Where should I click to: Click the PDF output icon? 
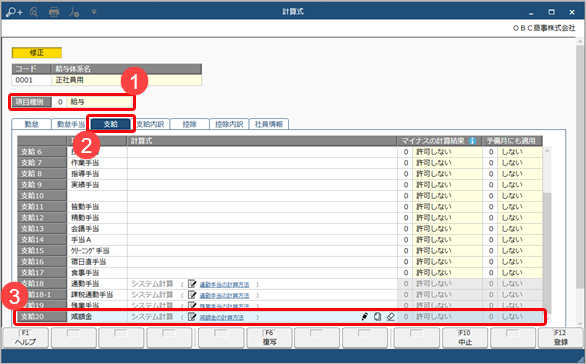click(74, 12)
